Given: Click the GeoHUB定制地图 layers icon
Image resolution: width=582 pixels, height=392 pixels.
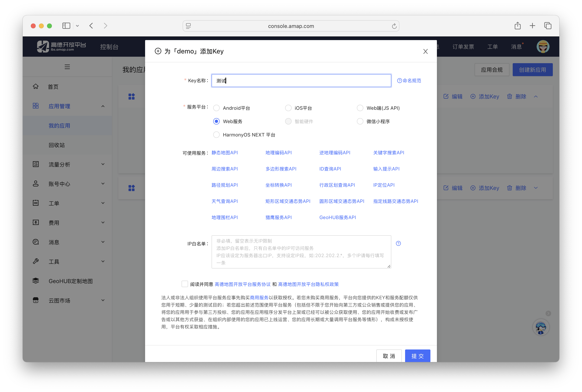Looking at the screenshot, I should (36, 281).
